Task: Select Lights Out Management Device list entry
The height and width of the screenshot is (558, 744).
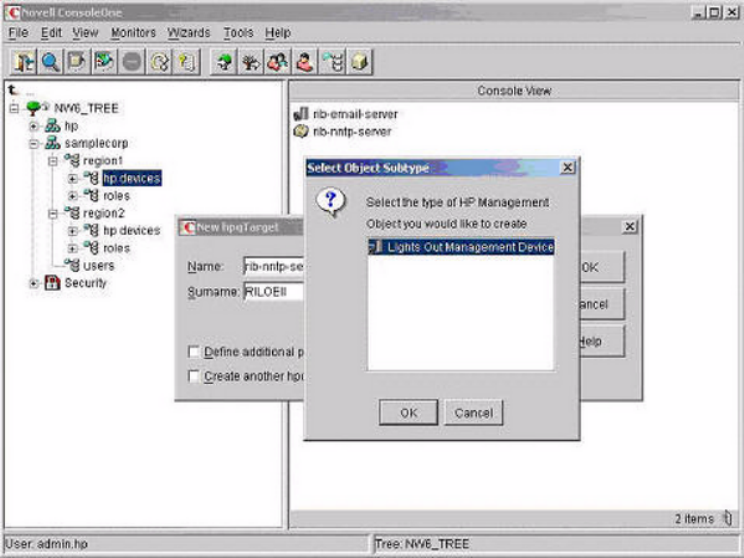Action: 461,247
